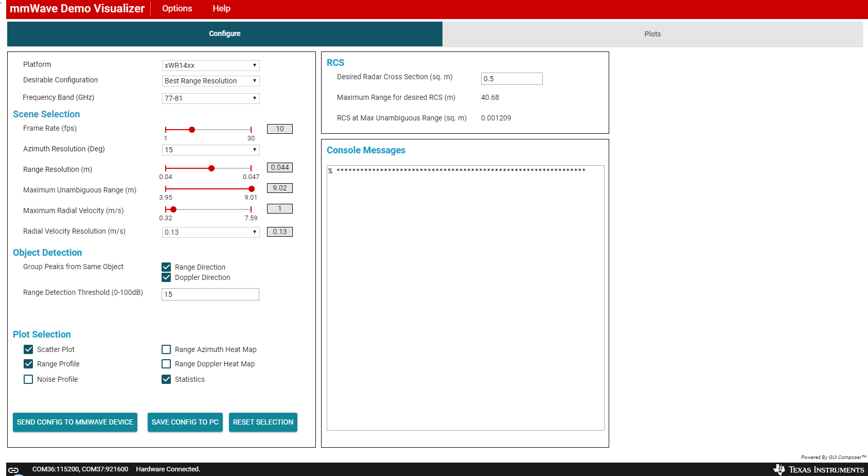Open the Platform xWR14xx dropdown
The width and height of the screenshot is (868, 476).
coord(211,65)
